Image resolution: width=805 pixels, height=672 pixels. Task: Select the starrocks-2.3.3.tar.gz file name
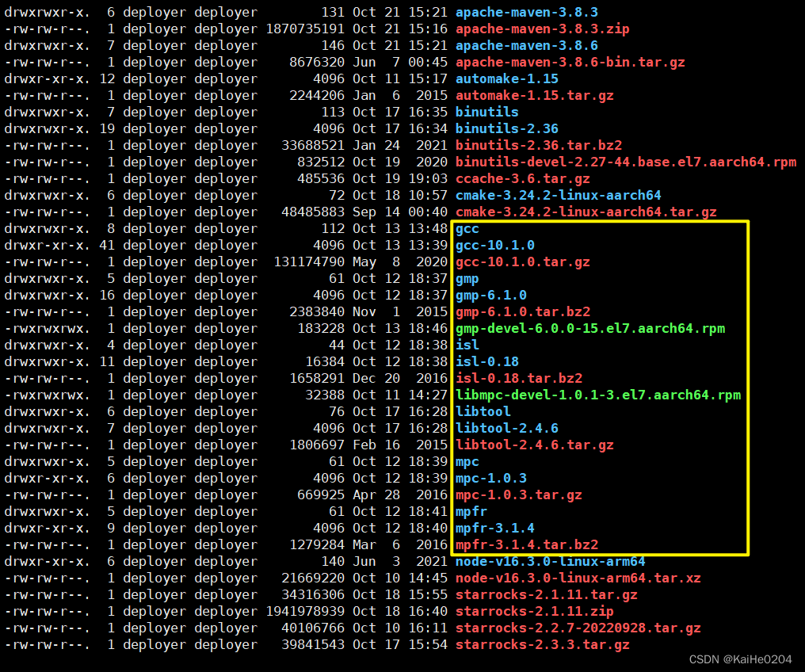542,644
